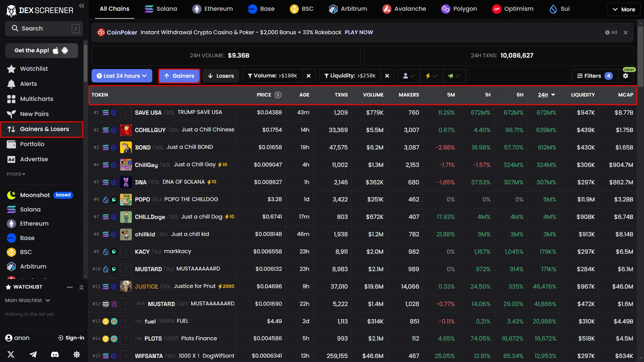The width and height of the screenshot is (644, 362).
Task: Open the More chains dropdown
Action: click(624, 9)
